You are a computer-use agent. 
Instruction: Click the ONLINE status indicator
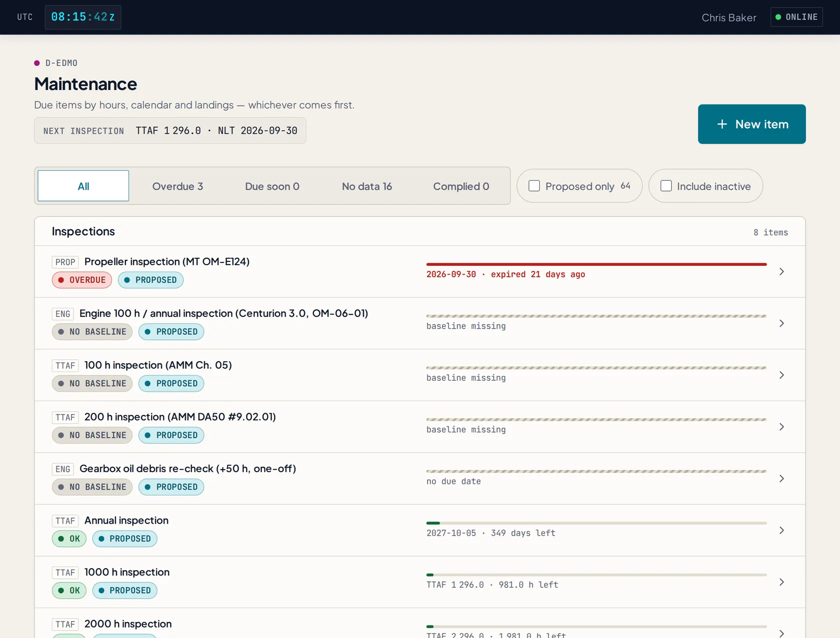tap(796, 17)
